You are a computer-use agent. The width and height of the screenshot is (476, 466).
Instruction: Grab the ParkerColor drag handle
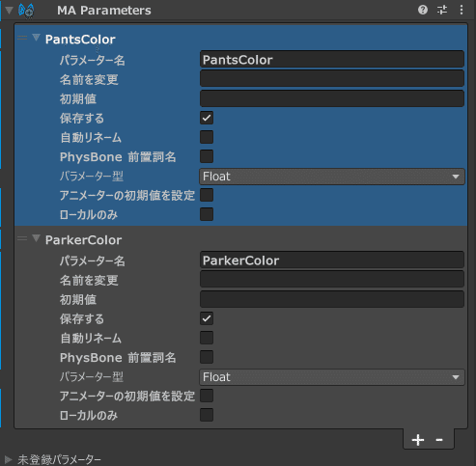point(22,238)
